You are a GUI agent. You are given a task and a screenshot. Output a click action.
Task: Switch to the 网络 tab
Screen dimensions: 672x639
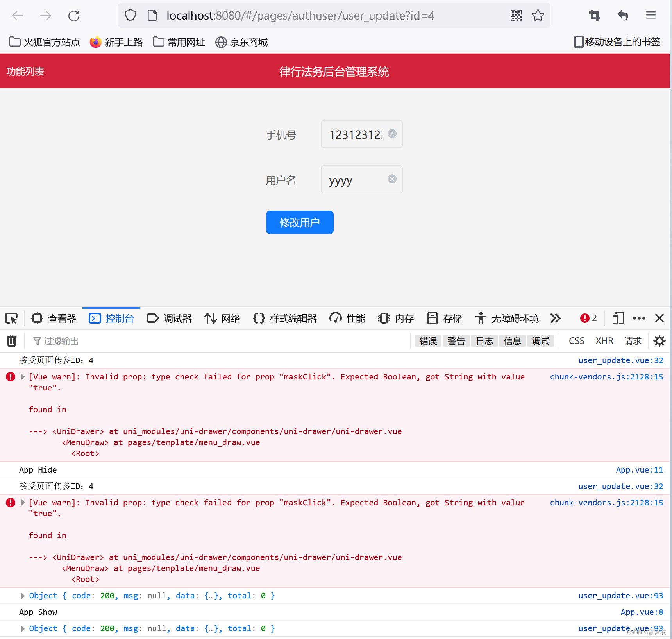(x=222, y=319)
